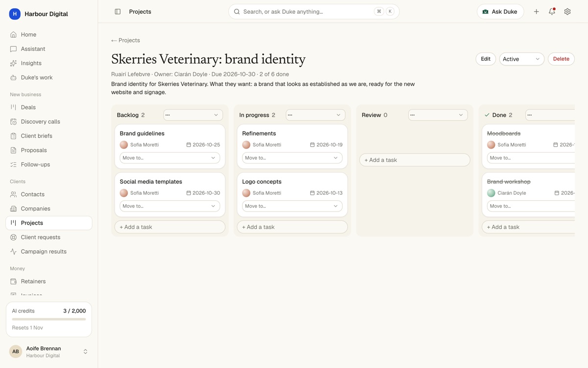Delete the project with Delete button
The width and height of the screenshot is (588, 368).
coord(561,59)
